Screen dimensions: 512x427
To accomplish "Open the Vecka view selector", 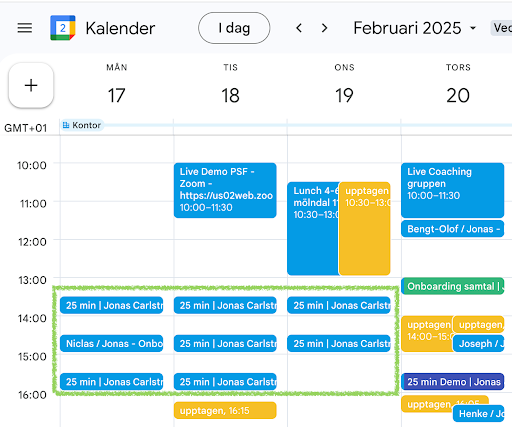I will click(501, 28).
